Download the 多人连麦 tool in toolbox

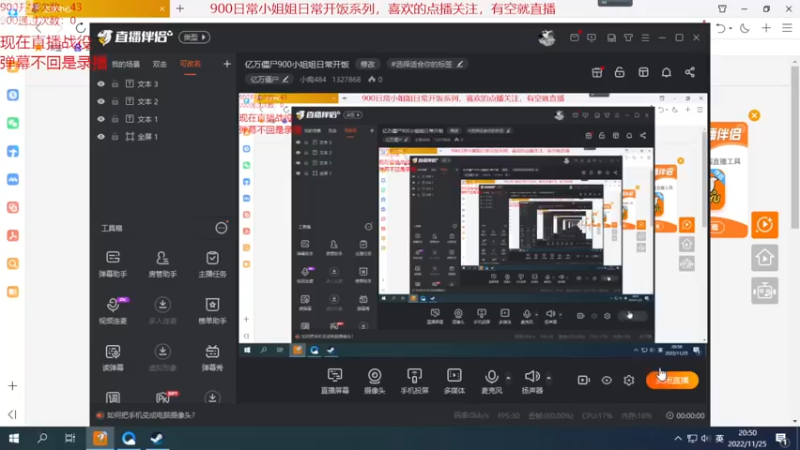point(162,310)
